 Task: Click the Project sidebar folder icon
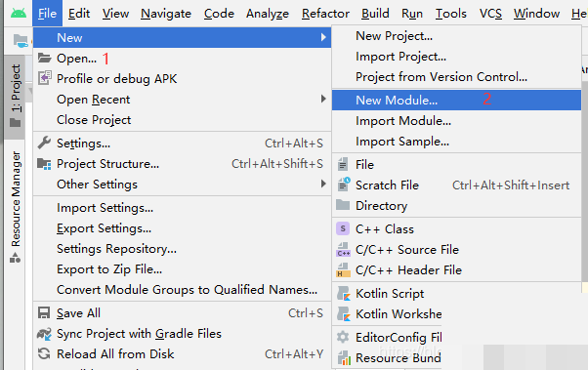(15, 123)
